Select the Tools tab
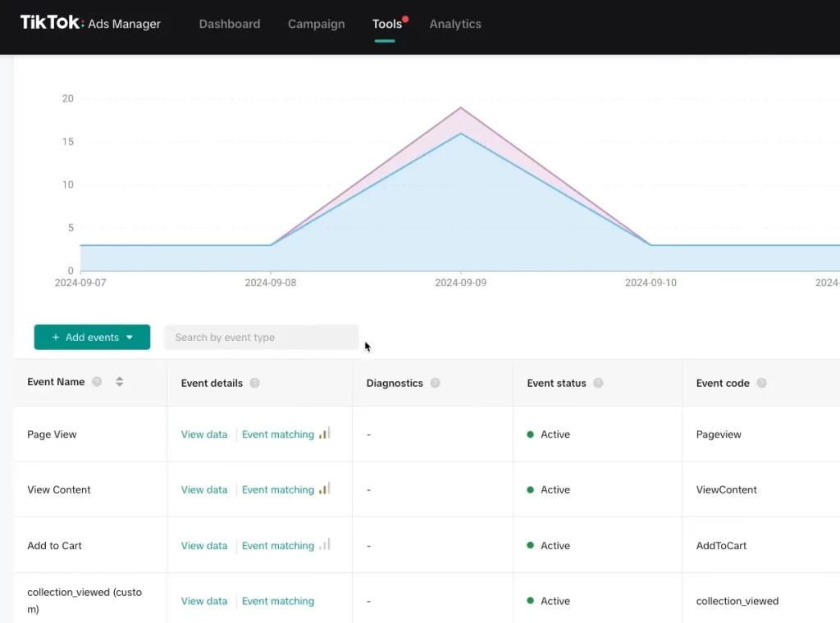 pos(387,24)
